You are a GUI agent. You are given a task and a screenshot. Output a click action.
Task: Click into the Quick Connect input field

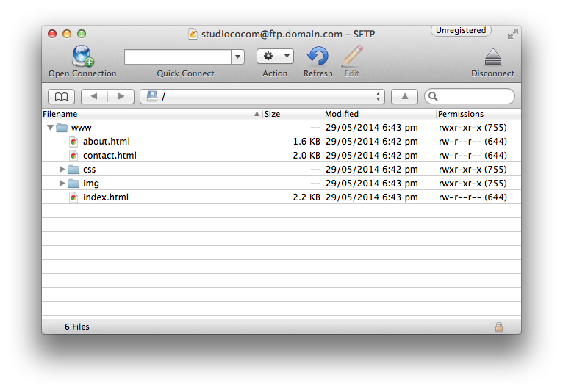click(x=178, y=57)
